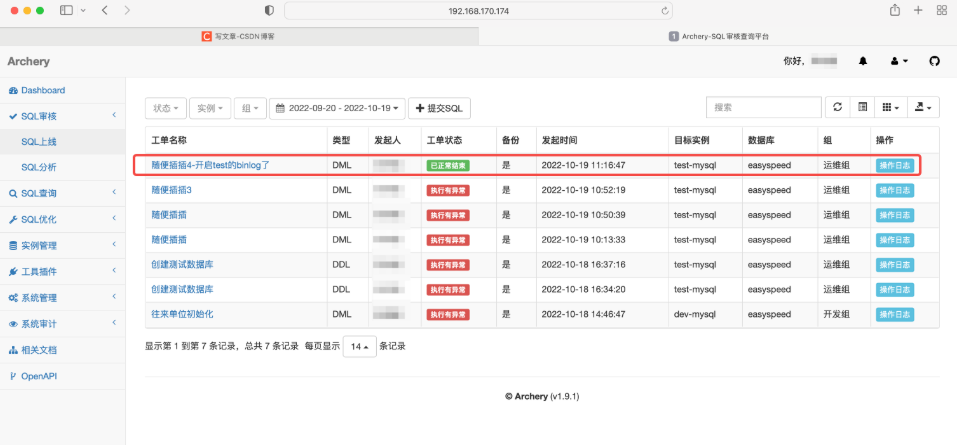Click the Safari share icon
The width and height of the screenshot is (957, 445).
(895, 10)
